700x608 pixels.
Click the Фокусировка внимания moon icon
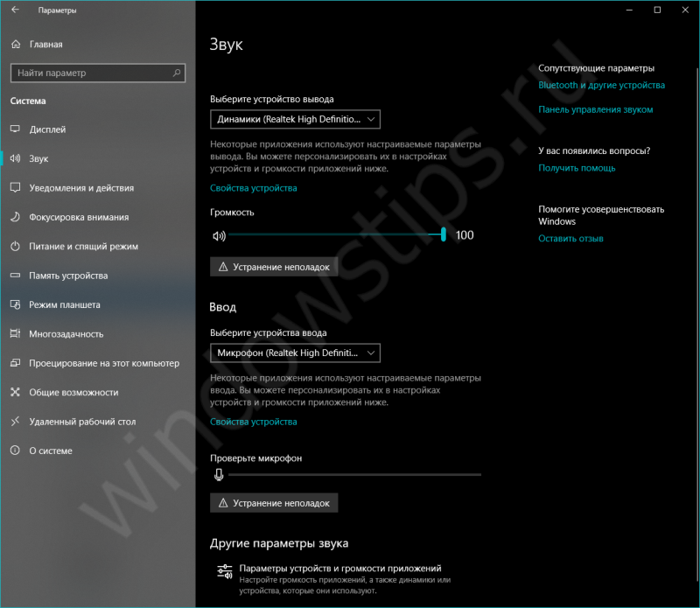15,217
